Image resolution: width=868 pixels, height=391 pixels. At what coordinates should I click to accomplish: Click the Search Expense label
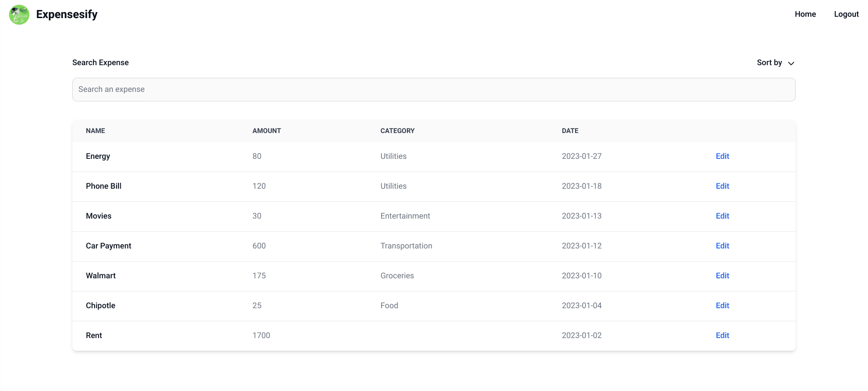100,62
